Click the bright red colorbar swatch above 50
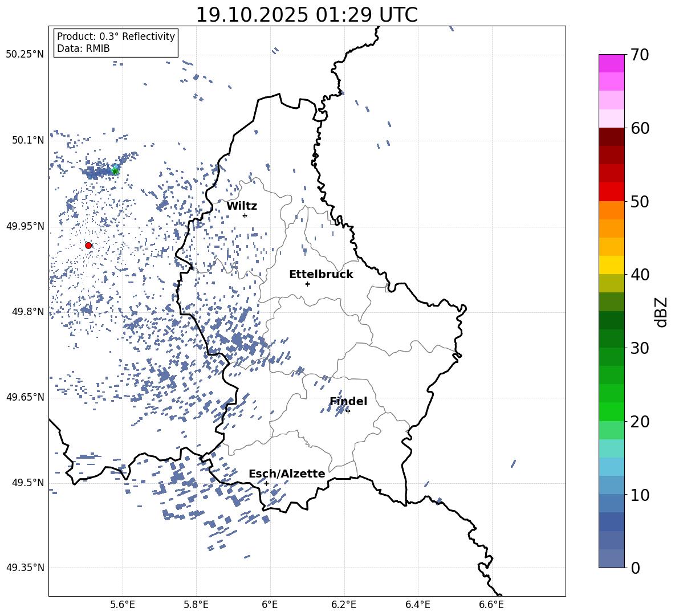This screenshot has height=616, width=675. [x=612, y=192]
